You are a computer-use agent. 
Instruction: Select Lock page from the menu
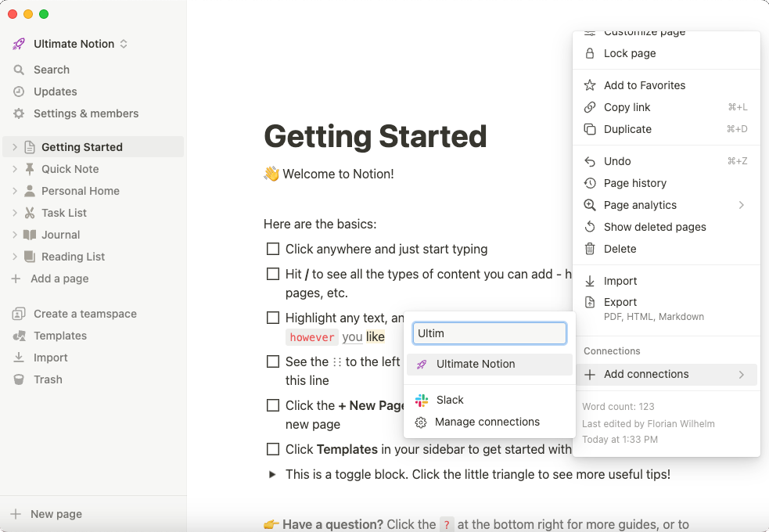tap(666, 53)
